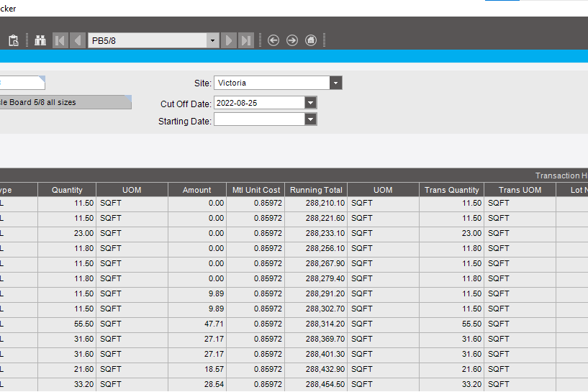Image resolution: width=588 pixels, height=392 pixels.
Task: Click the circular forward arrow icon
Action: (292, 40)
